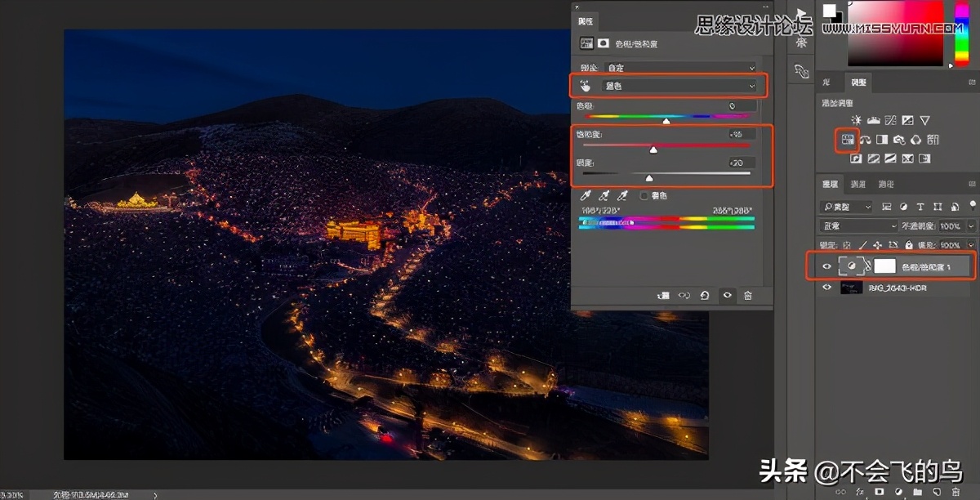The image size is (980, 500).
Task: Click the on-image adjustment hand tool
Action: click(585, 85)
